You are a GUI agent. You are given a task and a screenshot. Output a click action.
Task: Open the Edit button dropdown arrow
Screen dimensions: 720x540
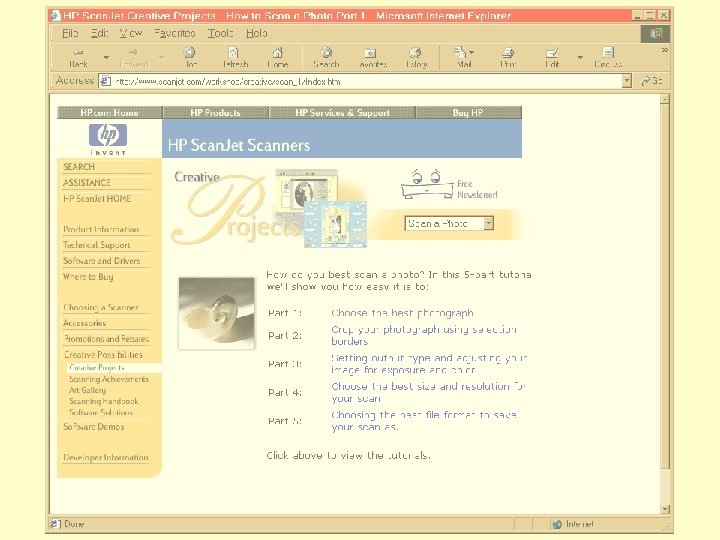[x=580, y=57]
